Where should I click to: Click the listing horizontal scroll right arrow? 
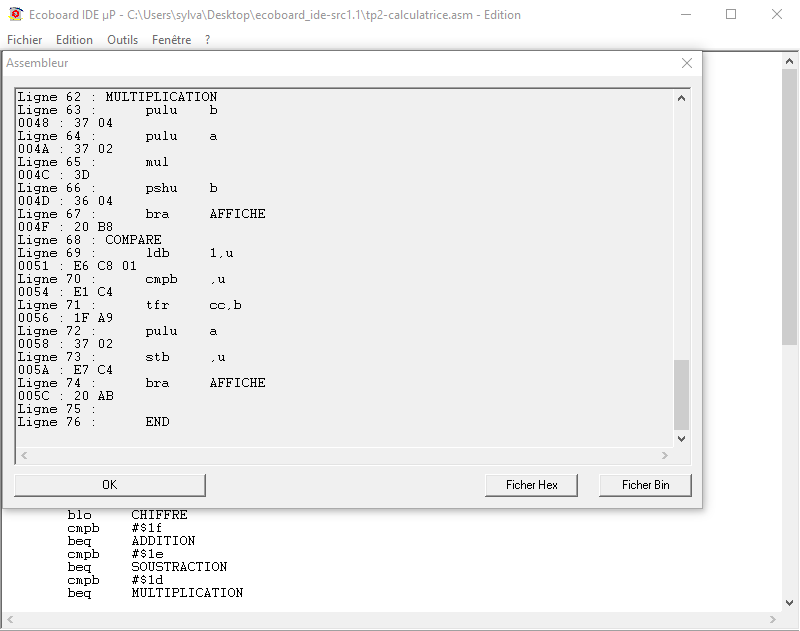664,455
